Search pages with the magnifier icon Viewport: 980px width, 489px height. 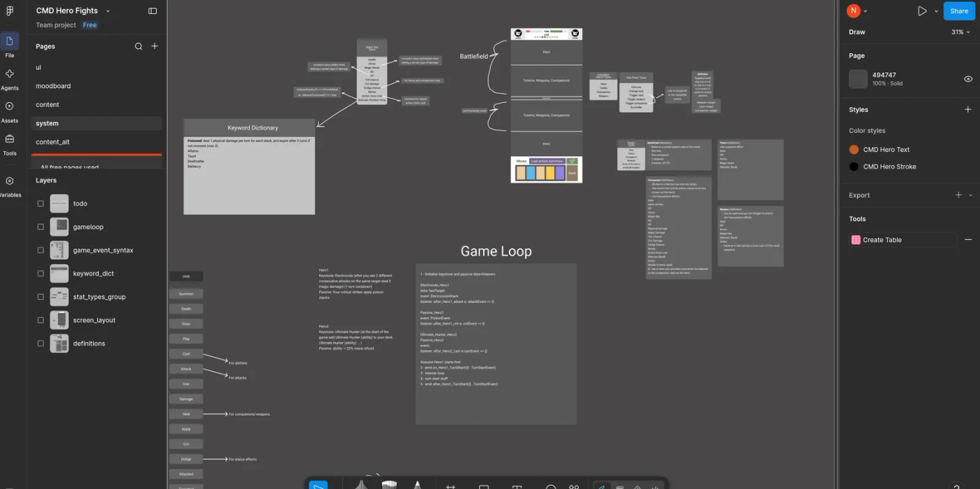(139, 46)
